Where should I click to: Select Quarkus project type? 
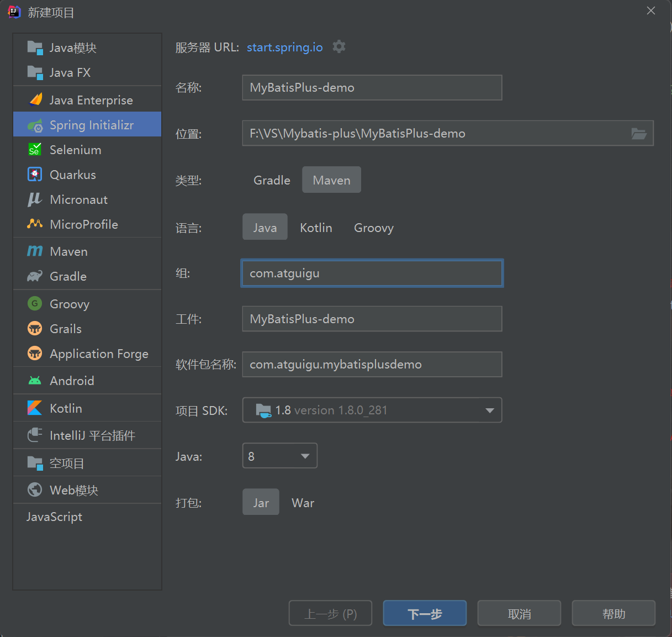(87, 175)
